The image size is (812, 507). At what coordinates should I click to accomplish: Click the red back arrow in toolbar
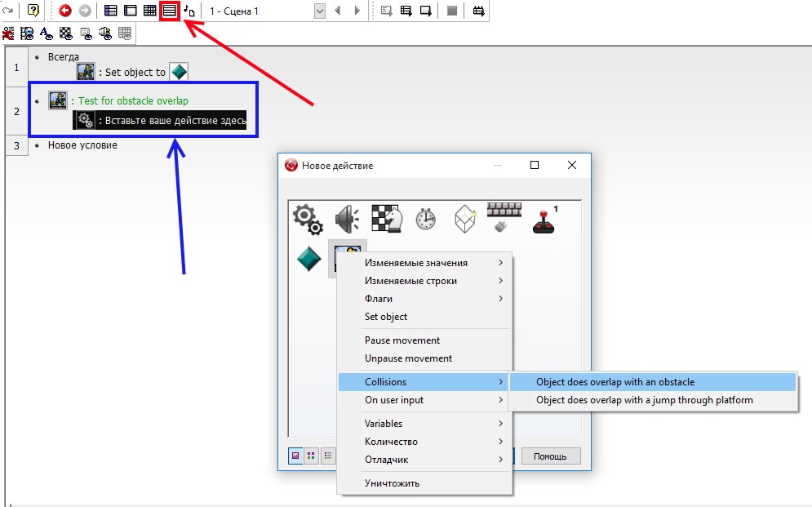click(x=65, y=11)
